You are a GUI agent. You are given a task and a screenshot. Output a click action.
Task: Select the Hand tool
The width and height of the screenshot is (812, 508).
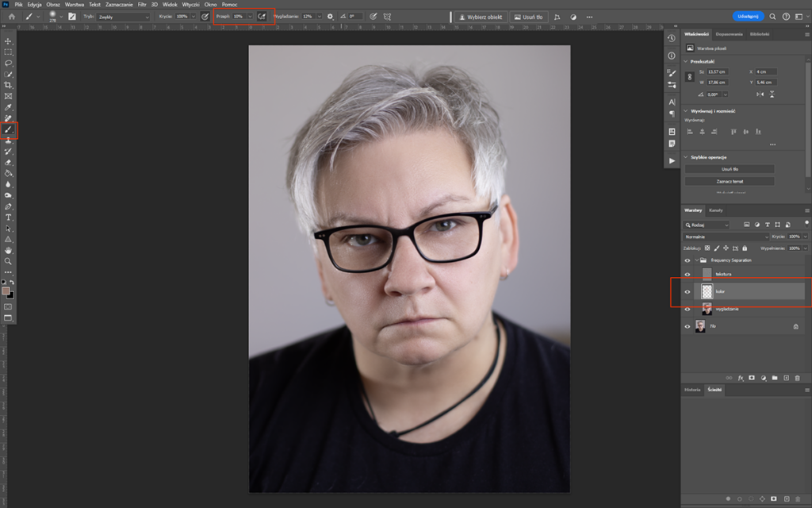pos(9,250)
